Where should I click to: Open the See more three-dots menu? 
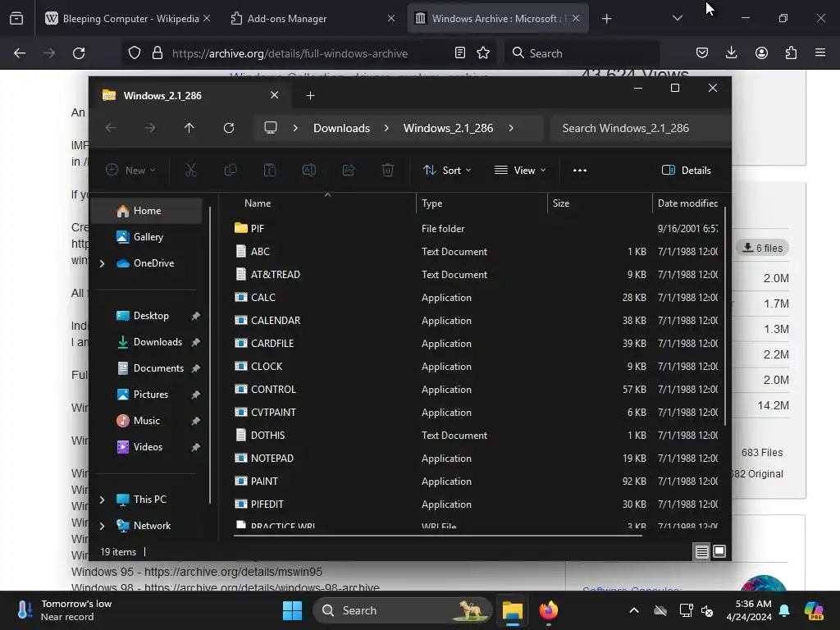580,171
